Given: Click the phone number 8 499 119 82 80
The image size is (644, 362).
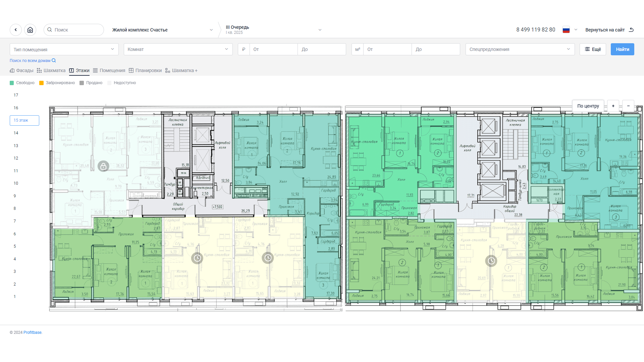Looking at the screenshot, I should (x=536, y=30).
